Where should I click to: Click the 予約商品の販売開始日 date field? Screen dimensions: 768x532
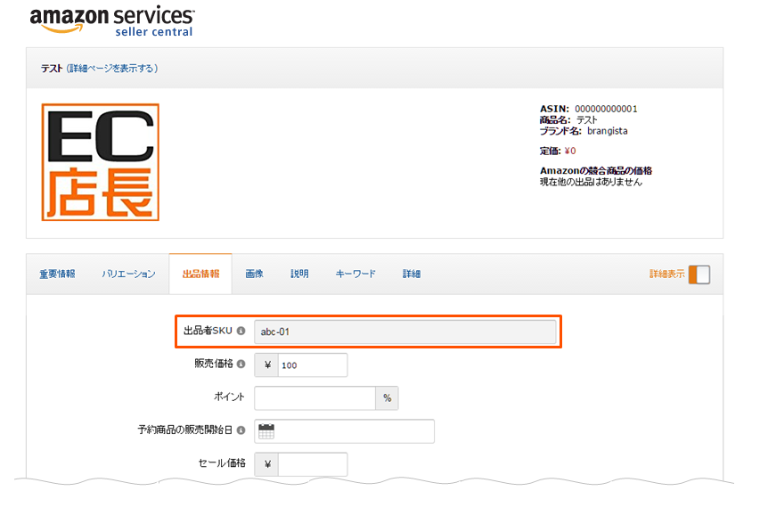point(344,431)
